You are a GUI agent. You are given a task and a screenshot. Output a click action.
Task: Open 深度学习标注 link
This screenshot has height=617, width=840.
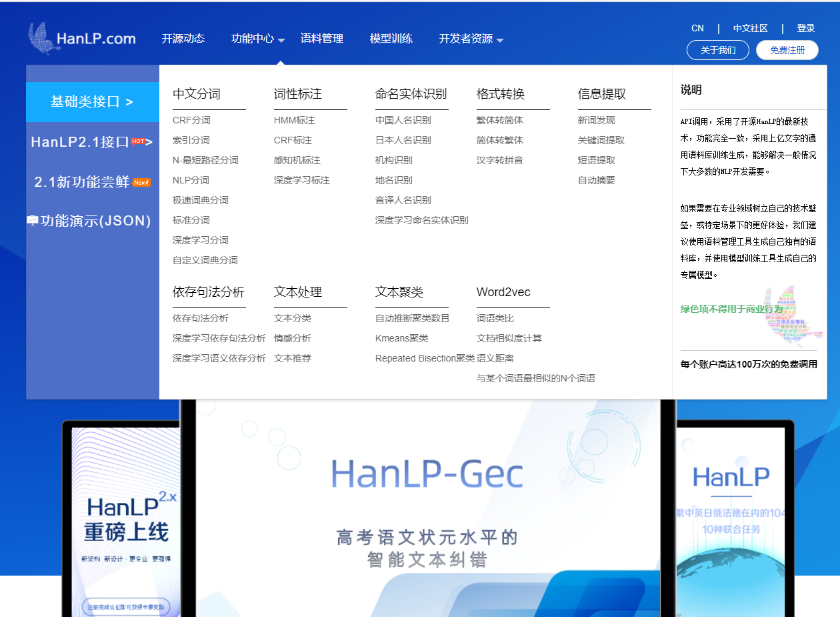click(302, 180)
